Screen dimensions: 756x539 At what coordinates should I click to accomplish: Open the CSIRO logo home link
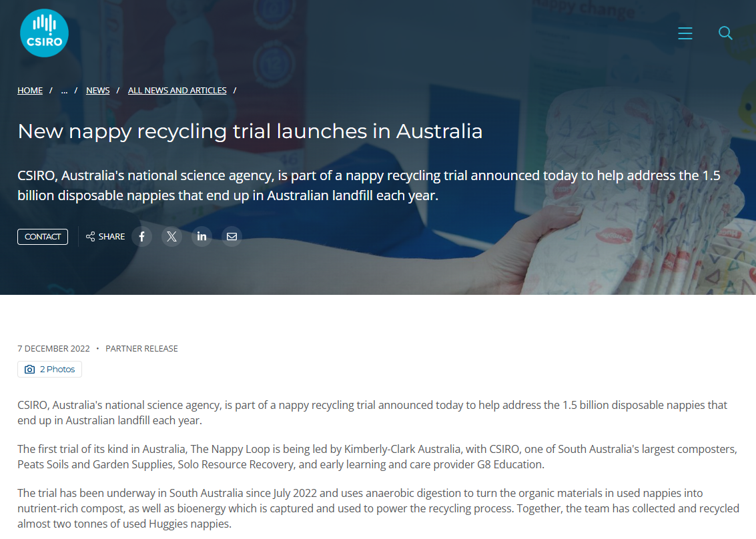(x=44, y=33)
